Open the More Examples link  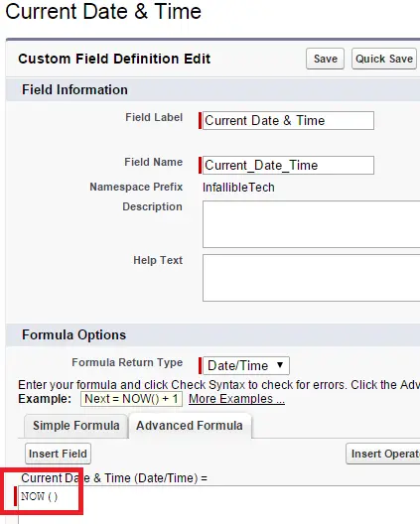236,399
